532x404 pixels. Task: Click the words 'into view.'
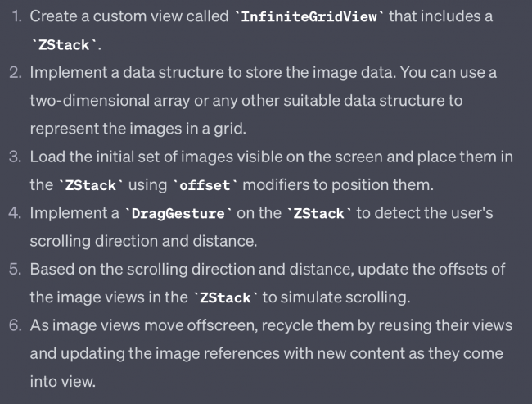(63, 381)
